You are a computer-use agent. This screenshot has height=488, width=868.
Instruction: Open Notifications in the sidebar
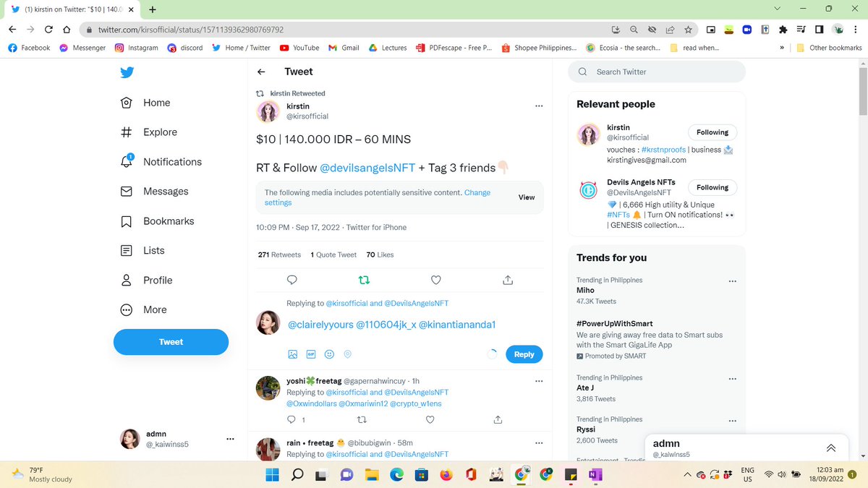click(x=161, y=162)
